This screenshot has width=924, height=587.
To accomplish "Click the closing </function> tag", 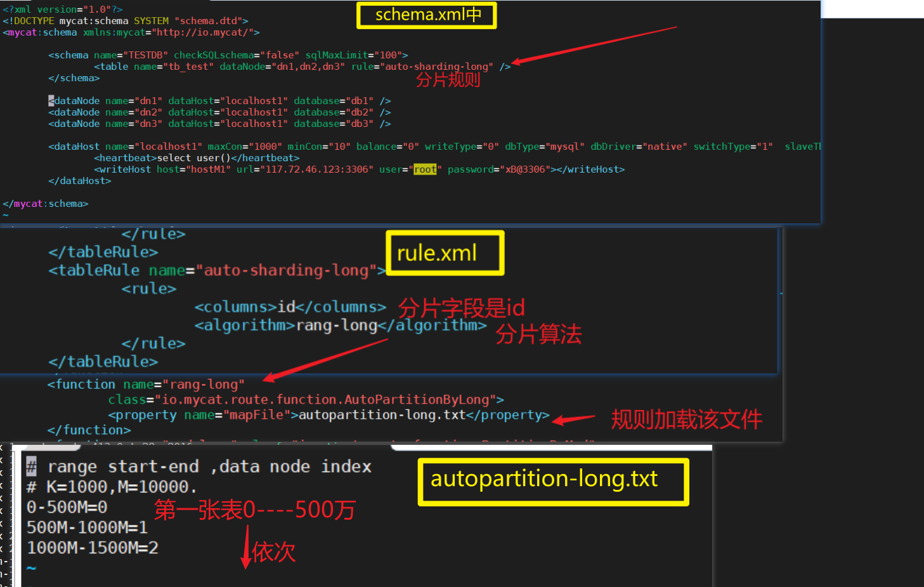I will click(x=89, y=430).
